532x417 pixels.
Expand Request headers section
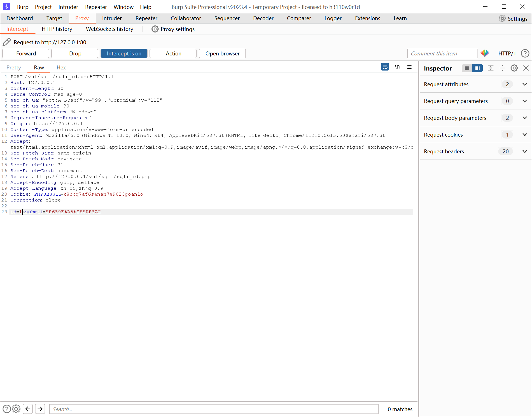pyautogui.click(x=525, y=151)
